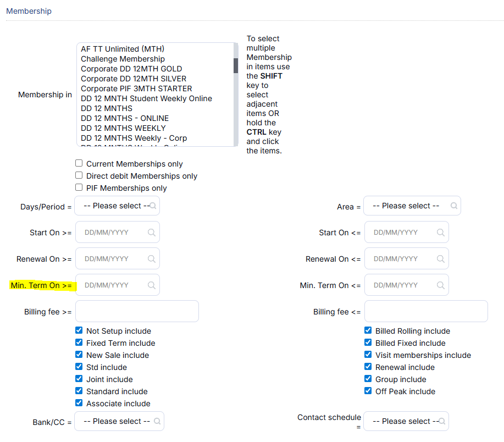Screen dimensions: 504x442
Task: Click the magnifier icon in Bank/CC dropdown
Action: click(x=157, y=421)
